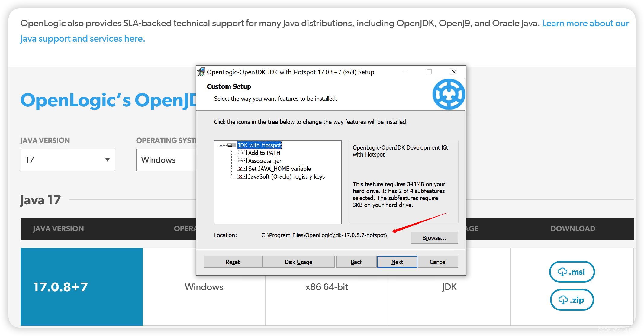The image size is (644, 336).
Task: Select the Associate .jar feature row
Action: (x=265, y=161)
